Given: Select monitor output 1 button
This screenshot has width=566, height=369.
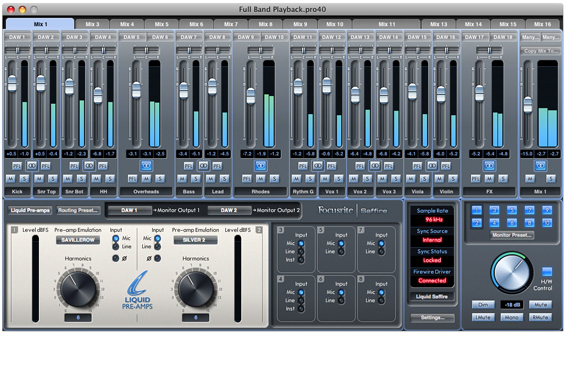Looking at the screenshot, I should [x=476, y=210].
